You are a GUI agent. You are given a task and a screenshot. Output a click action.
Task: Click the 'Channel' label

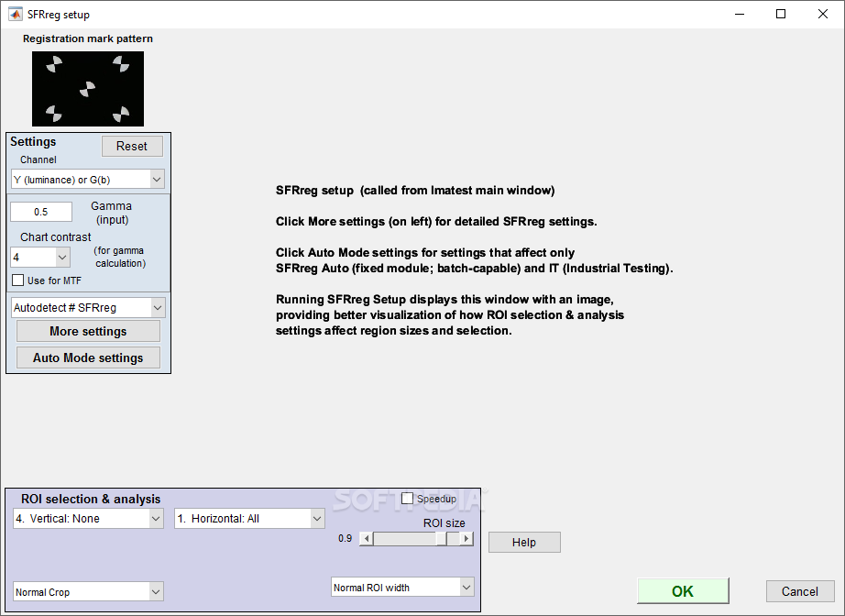tap(38, 160)
